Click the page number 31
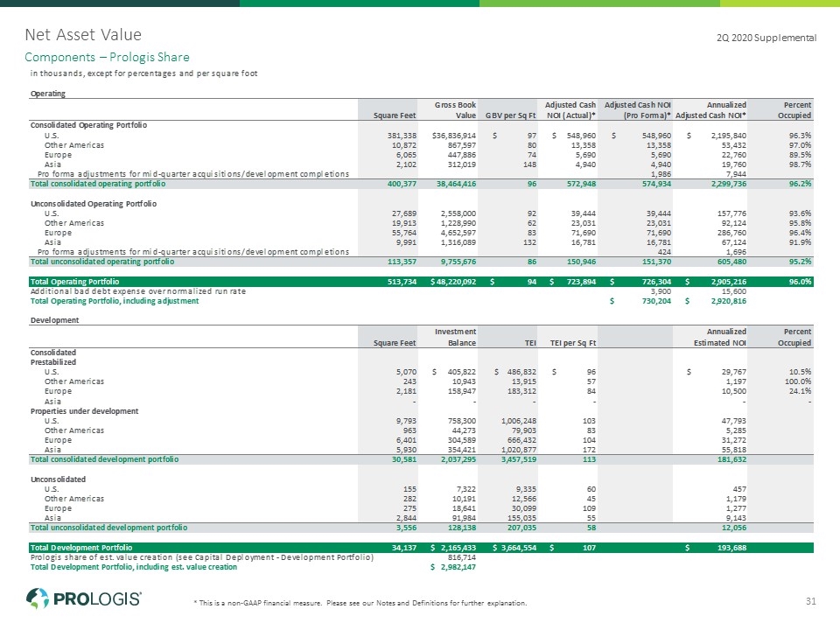Image resolution: width=840 pixels, height=630 pixels. point(811,602)
